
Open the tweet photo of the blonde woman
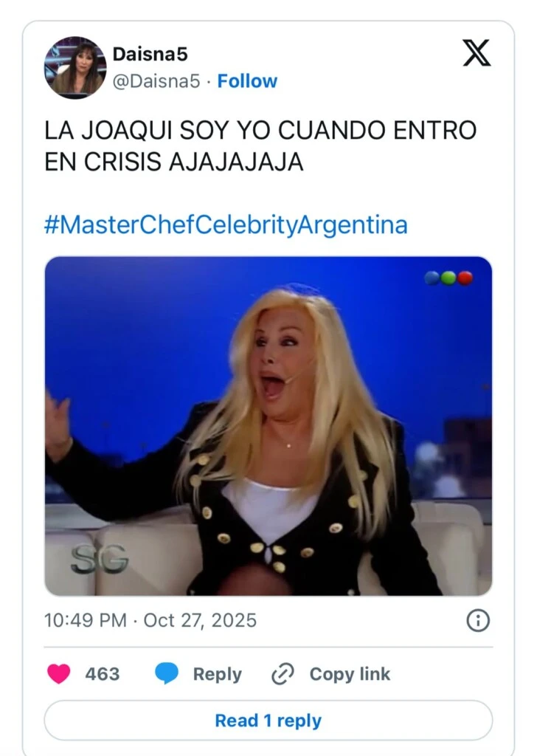pyautogui.click(x=268, y=426)
